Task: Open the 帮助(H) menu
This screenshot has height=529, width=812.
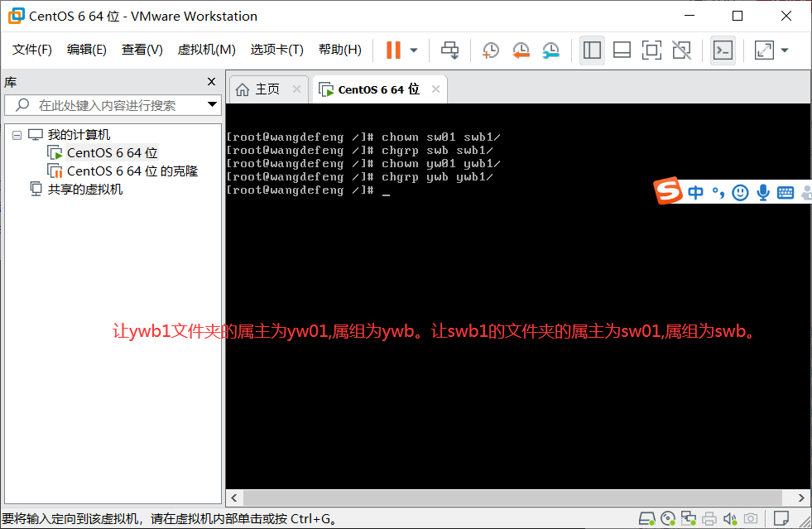Action: click(x=339, y=50)
